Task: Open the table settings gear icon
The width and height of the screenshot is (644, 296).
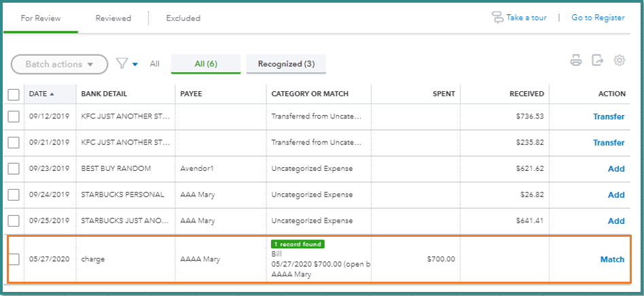Action: 619,61
